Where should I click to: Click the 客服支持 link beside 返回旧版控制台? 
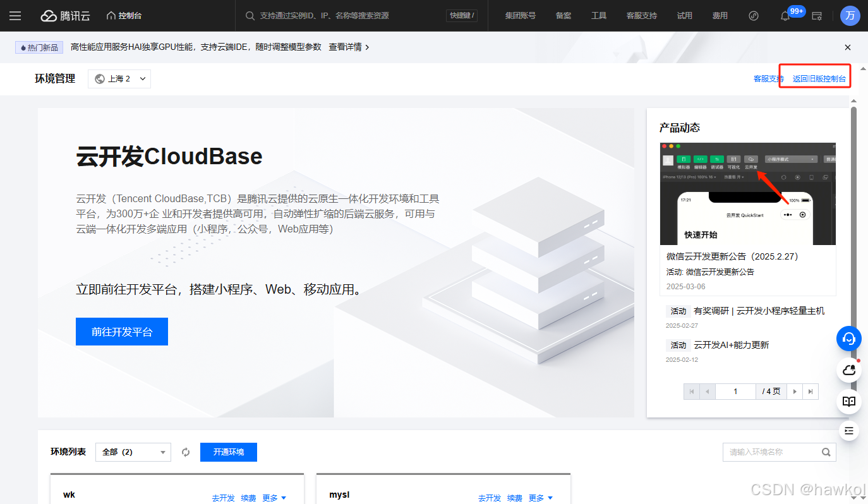[769, 79]
